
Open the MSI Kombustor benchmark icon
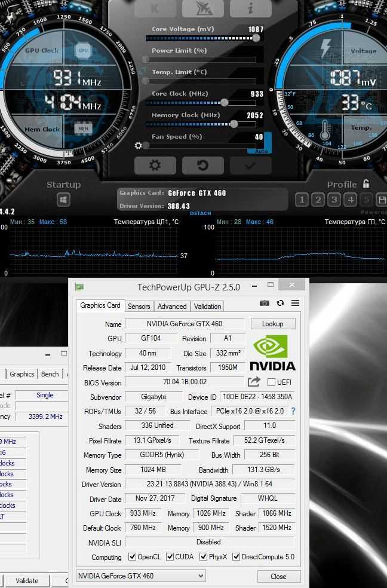[x=203, y=8]
